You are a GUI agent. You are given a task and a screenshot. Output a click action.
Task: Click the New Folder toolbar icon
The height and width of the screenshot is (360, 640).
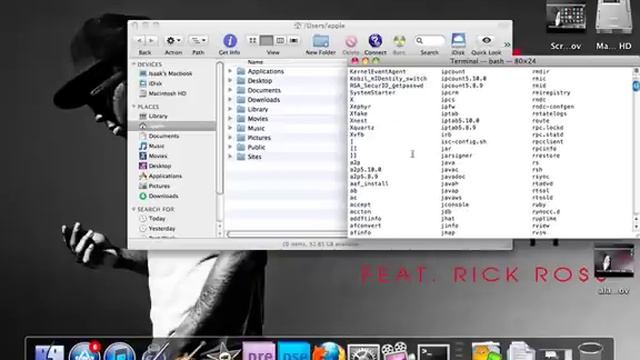coord(320,41)
